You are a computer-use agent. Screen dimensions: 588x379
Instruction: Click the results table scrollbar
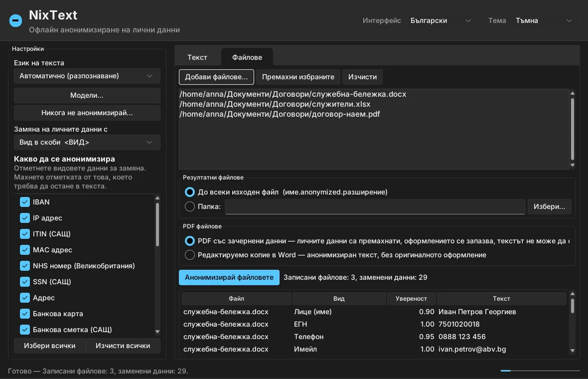(572, 306)
